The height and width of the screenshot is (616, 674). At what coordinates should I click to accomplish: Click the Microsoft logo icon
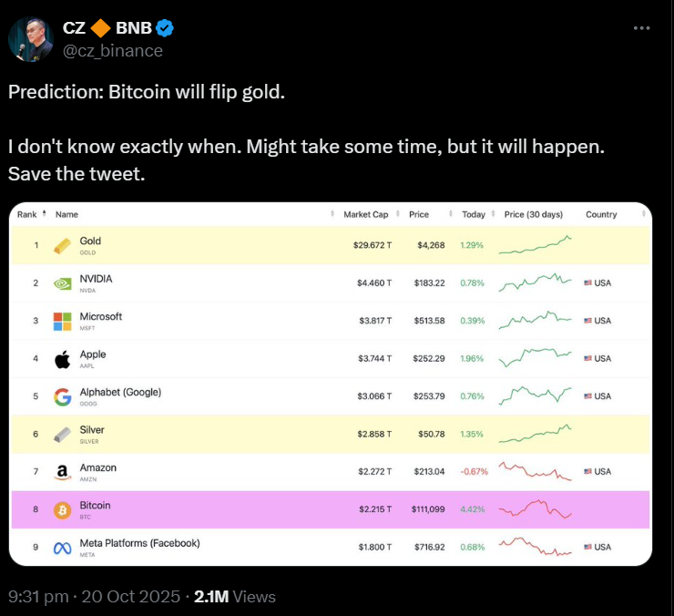tap(62, 322)
